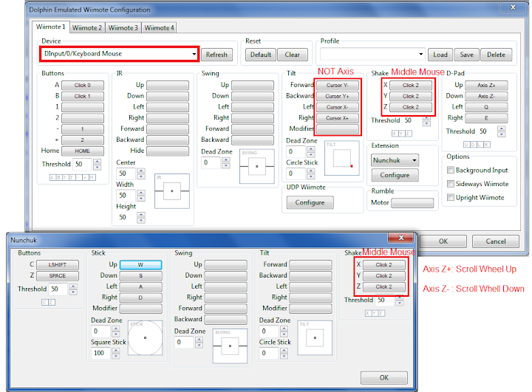The width and height of the screenshot is (532, 392).
Task: Click Tilt Forward mapping 'Cursor Y-'
Action: 337,86
